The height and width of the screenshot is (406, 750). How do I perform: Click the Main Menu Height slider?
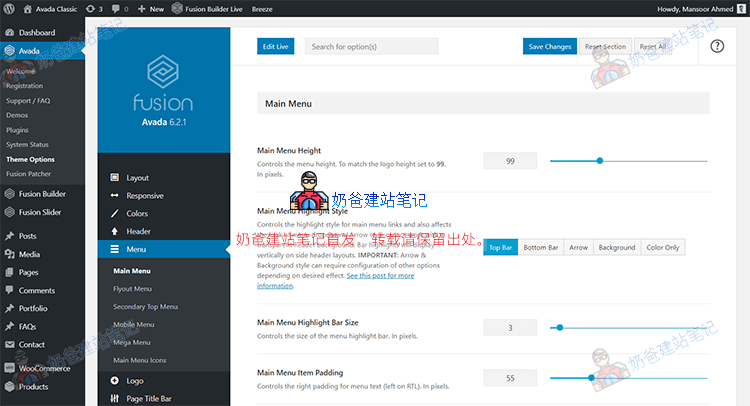(628, 160)
